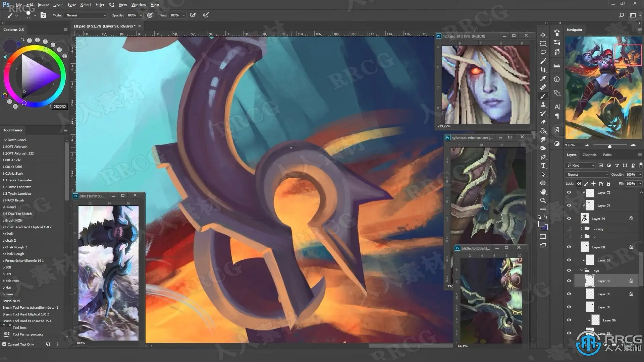Click the foreground color swatch

tap(541, 224)
